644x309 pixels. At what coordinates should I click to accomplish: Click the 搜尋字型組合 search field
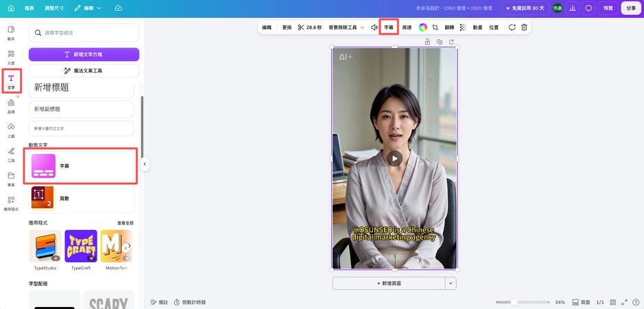pyautogui.click(x=84, y=32)
